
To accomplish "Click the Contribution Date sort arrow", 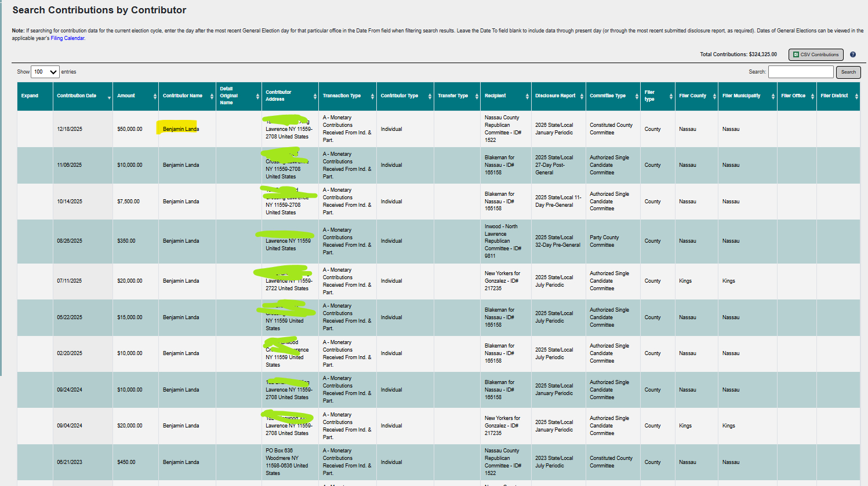I will [x=109, y=97].
